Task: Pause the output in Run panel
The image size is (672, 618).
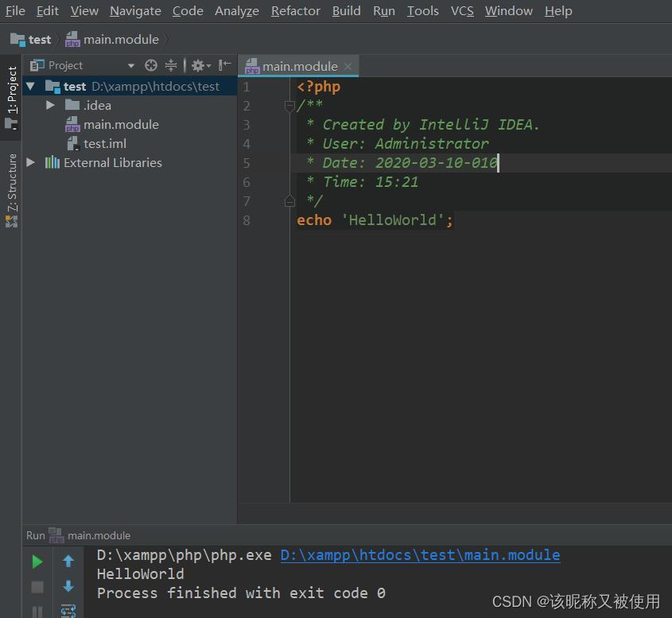Action: tap(37, 611)
